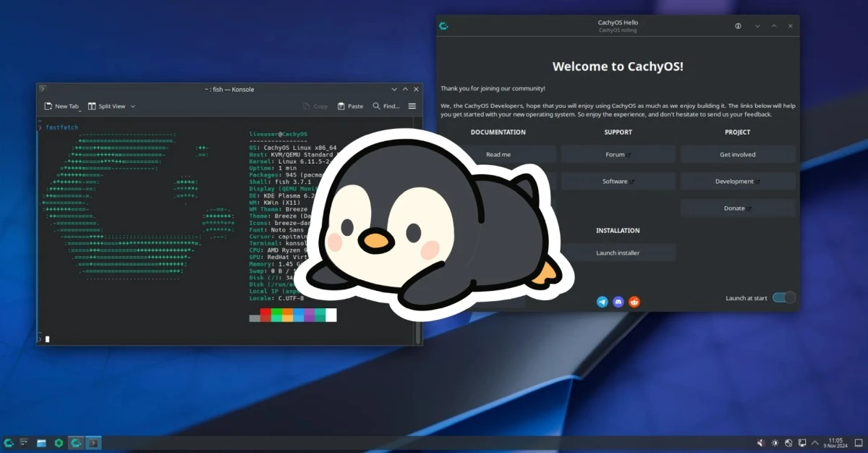Click the Konsole window icon in its title bar
868x453 pixels.
click(43, 89)
